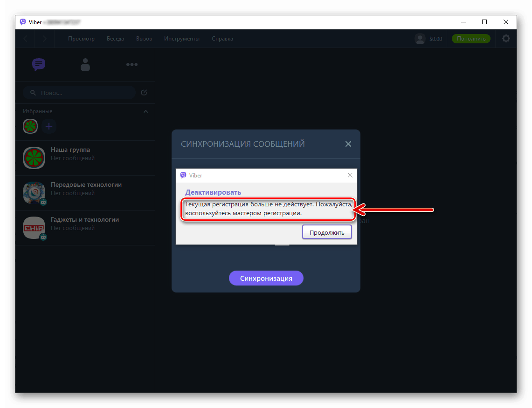532x408 pixels.
Task: Open the Инструменты menu
Action: (182, 39)
